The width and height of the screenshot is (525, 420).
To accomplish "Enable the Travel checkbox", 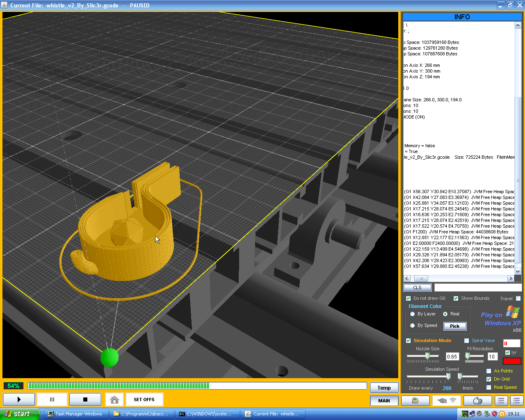I will click(518, 299).
